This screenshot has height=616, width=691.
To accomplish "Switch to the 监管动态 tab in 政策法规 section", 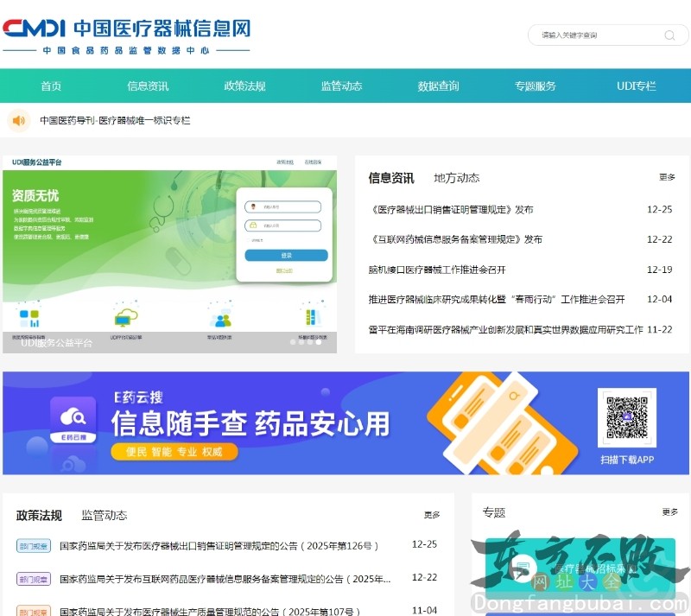I will (x=104, y=514).
